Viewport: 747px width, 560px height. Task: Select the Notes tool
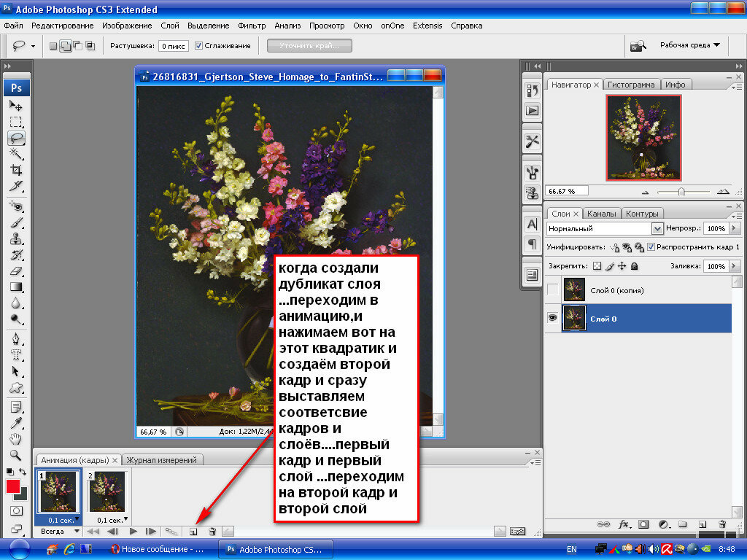coord(16,407)
